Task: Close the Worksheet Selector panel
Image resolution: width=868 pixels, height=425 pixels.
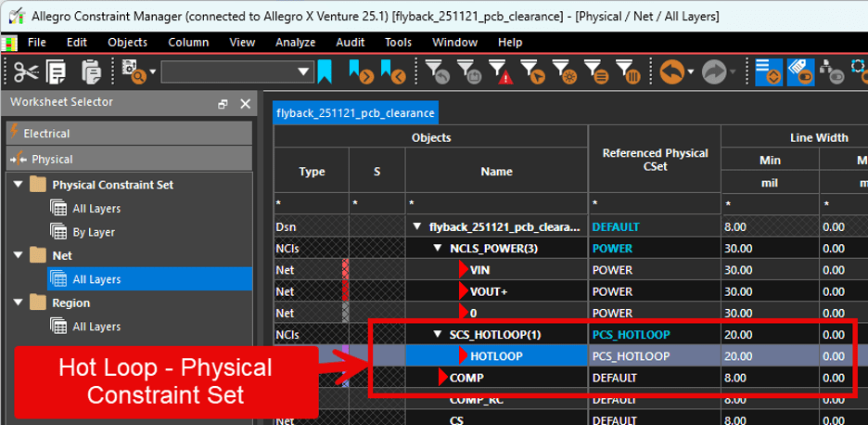Action: coord(245,104)
